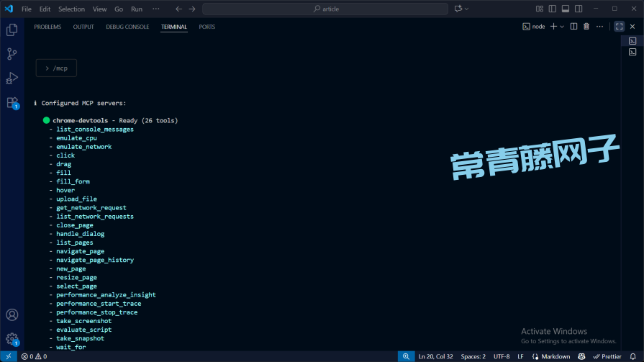Screen dimensions: 644x362
Task: Click the article search box in title bar
Action: tap(325, 9)
